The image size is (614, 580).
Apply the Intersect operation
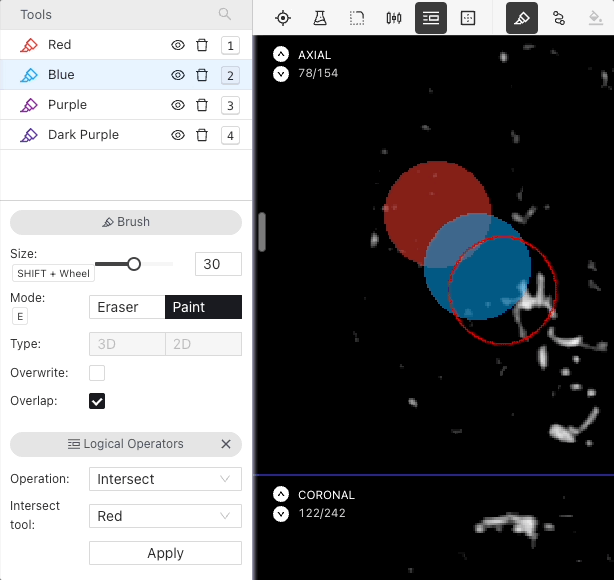[165, 553]
